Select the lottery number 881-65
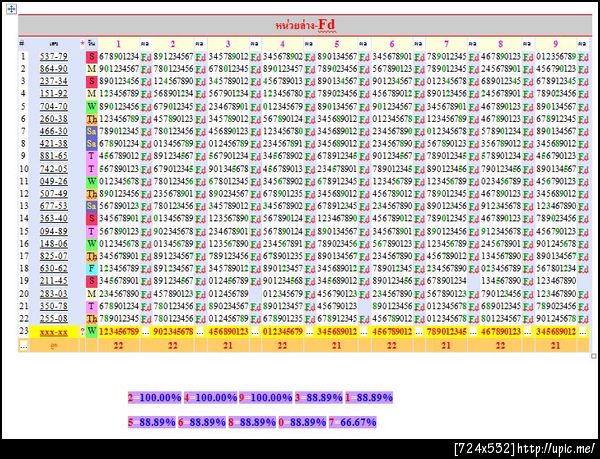600x459 pixels. [54, 156]
